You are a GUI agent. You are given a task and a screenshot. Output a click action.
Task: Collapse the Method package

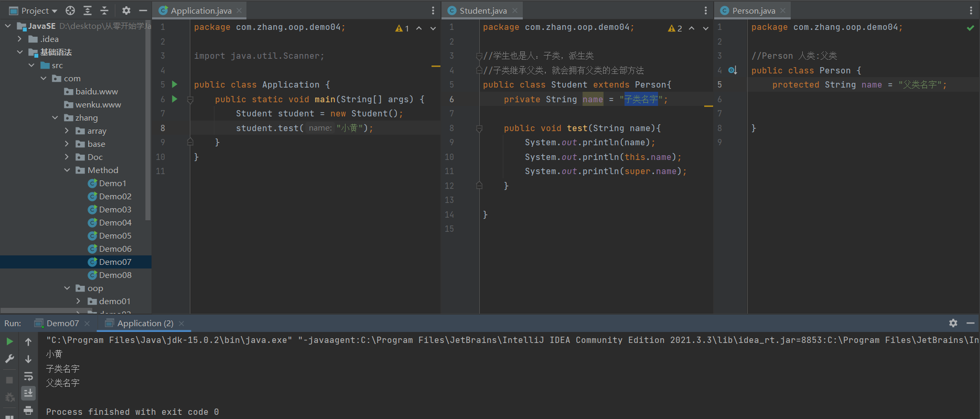(x=67, y=170)
